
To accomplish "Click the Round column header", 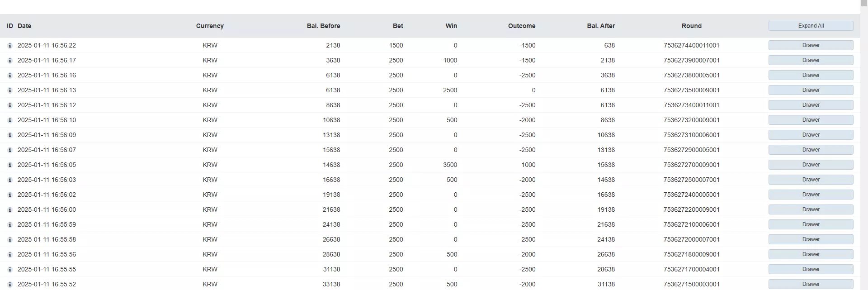I will tap(692, 26).
